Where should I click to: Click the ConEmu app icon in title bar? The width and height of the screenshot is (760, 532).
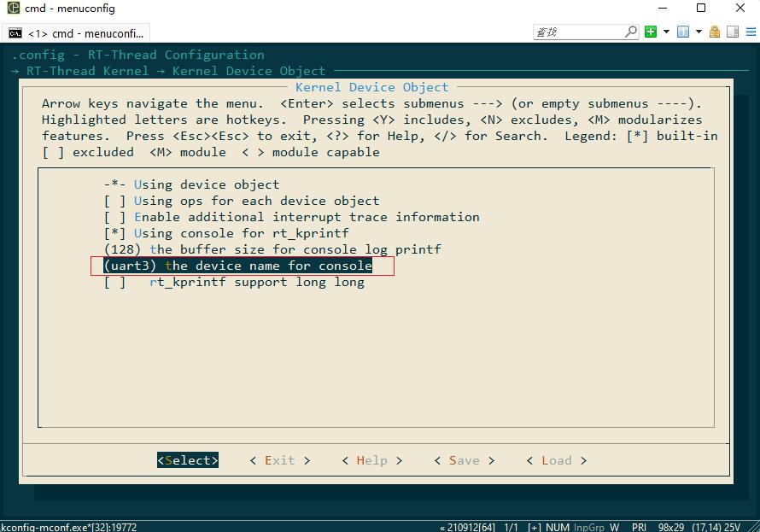pos(14,9)
